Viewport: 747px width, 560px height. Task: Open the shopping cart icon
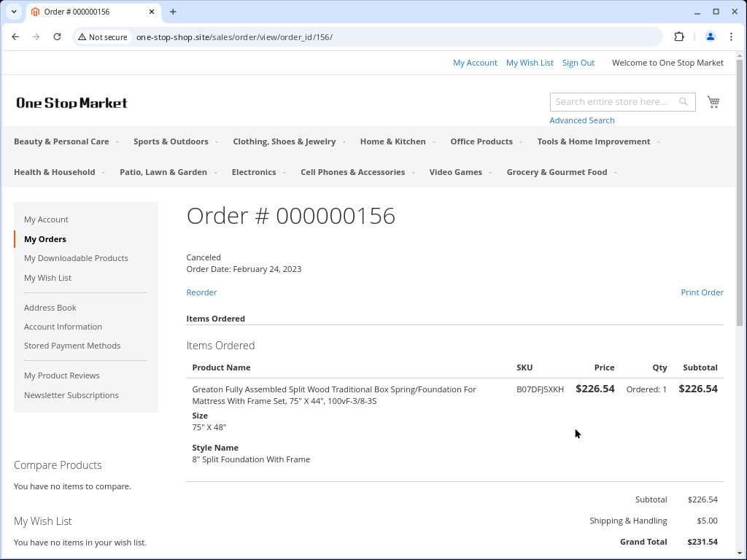tap(713, 102)
